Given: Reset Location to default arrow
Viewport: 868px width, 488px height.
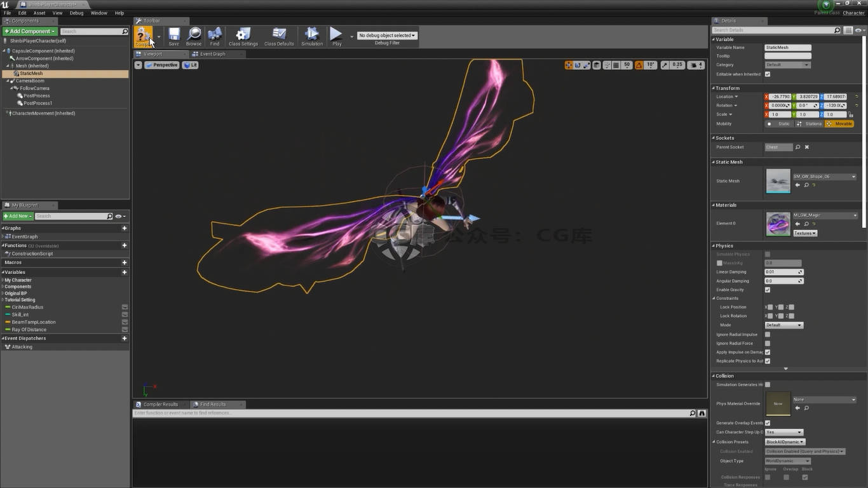Looking at the screenshot, I should 857,97.
